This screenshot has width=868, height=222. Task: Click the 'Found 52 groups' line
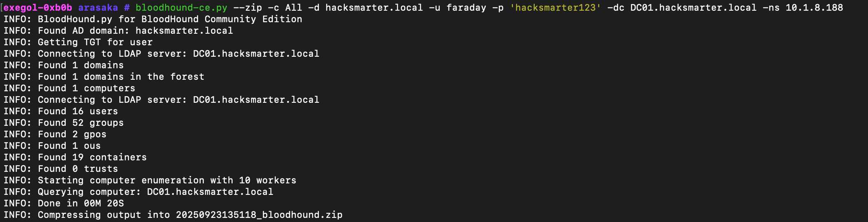click(x=64, y=123)
